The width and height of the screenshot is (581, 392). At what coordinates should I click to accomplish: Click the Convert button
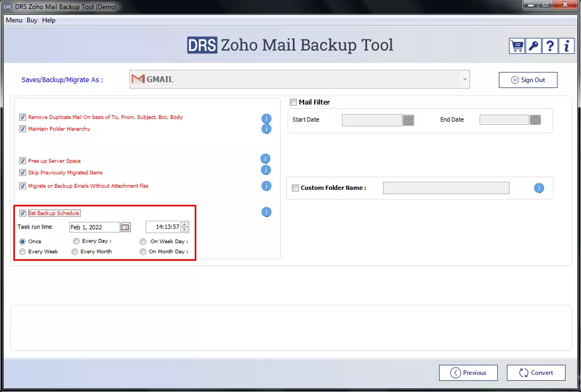(x=536, y=373)
